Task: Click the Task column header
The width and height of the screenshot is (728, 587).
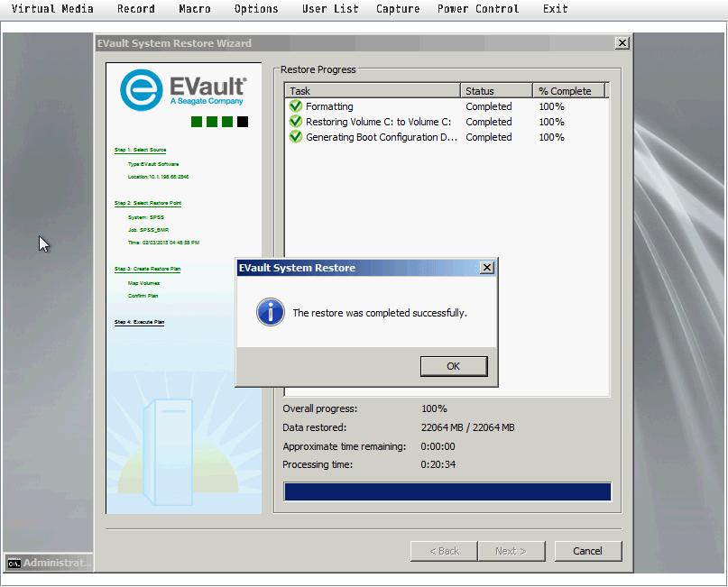Action: click(373, 91)
